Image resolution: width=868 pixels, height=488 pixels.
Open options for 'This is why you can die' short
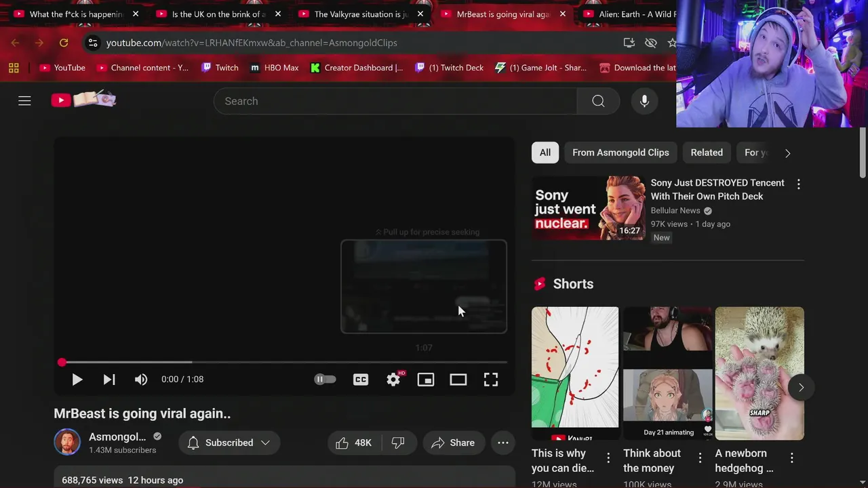[x=608, y=458]
